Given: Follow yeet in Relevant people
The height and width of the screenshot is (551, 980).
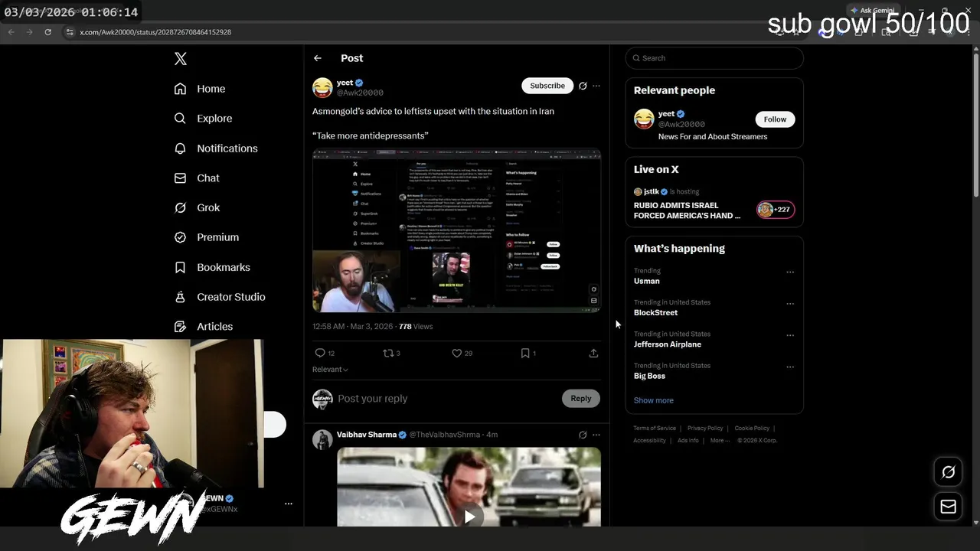Looking at the screenshot, I should 775,119.
